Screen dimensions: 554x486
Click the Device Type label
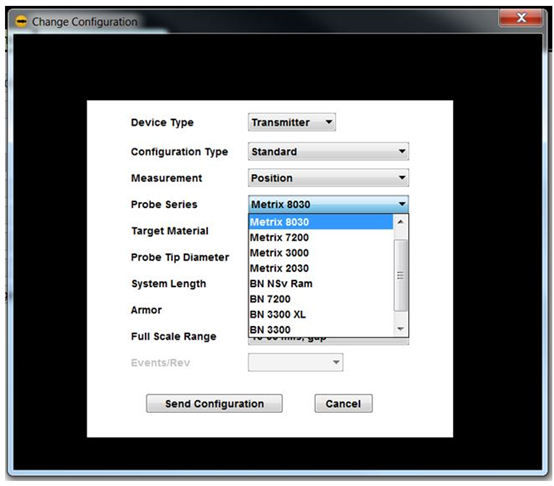[162, 123]
